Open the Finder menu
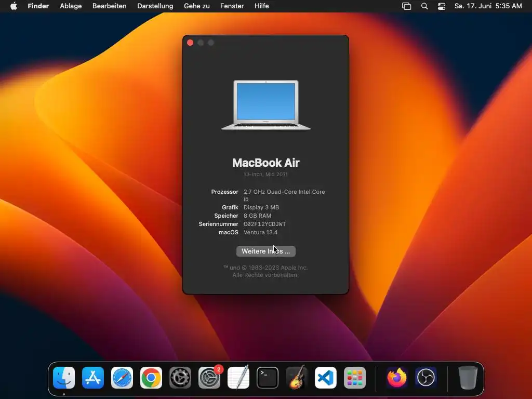This screenshot has height=399, width=532. point(38,6)
